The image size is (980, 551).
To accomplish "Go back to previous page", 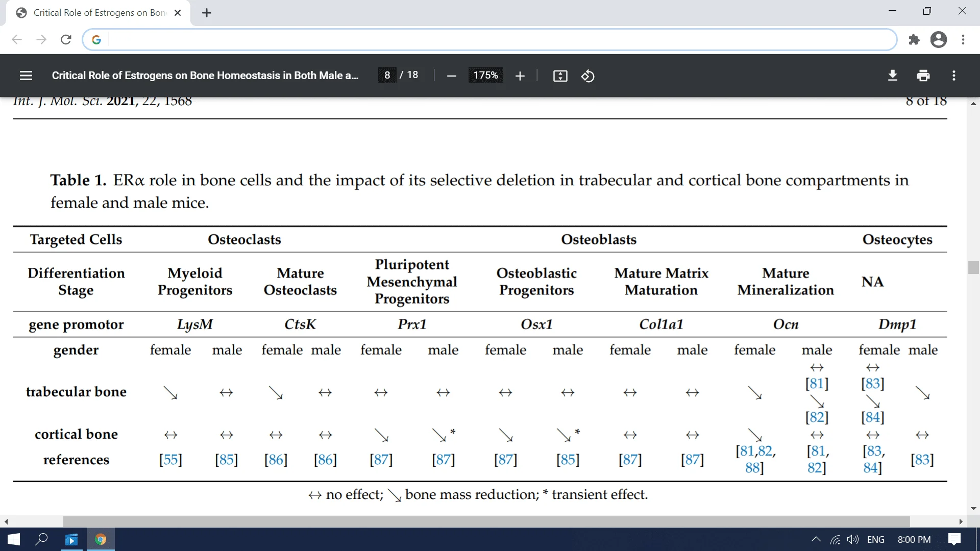I will (x=17, y=39).
